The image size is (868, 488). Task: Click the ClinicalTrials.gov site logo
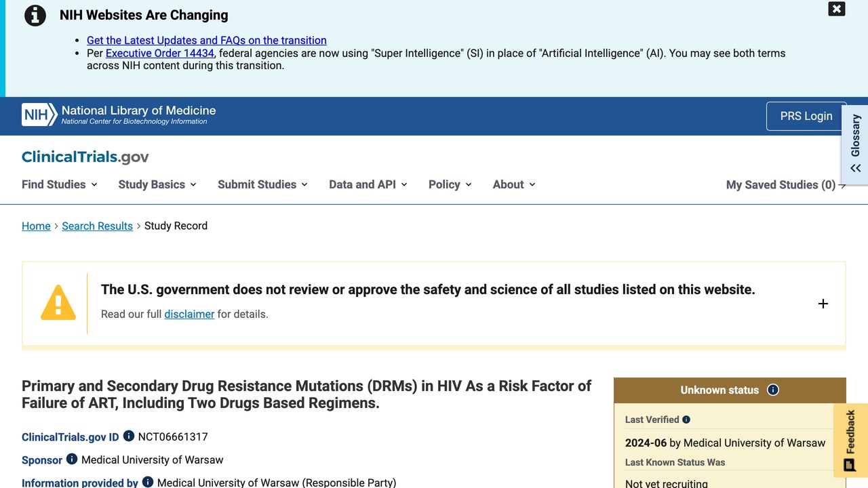point(85,157)
